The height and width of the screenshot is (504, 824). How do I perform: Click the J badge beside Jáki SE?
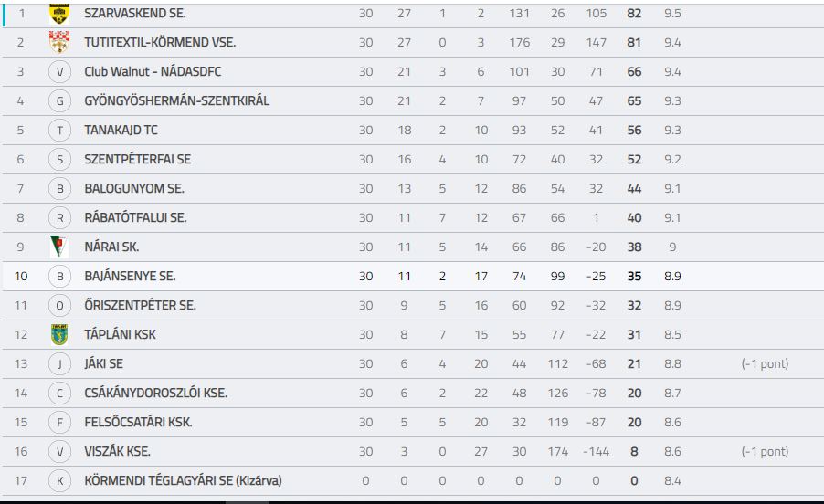tap(59, 363)
